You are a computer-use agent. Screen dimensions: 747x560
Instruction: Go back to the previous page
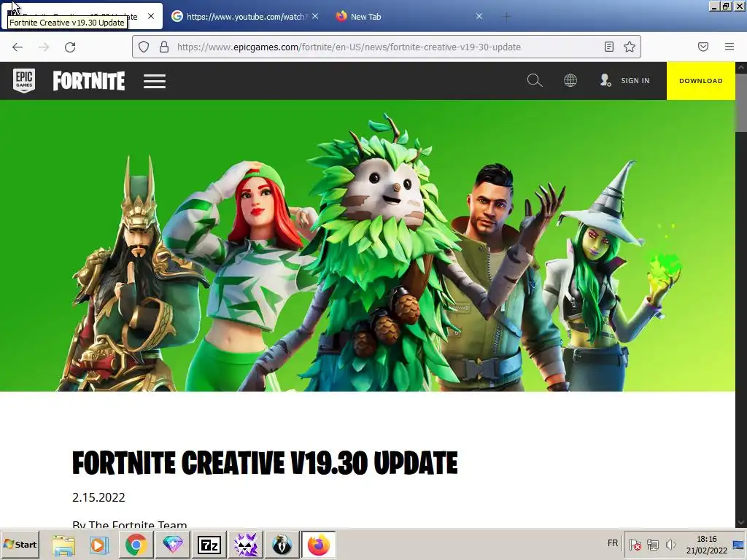click(x=18, y=47)
